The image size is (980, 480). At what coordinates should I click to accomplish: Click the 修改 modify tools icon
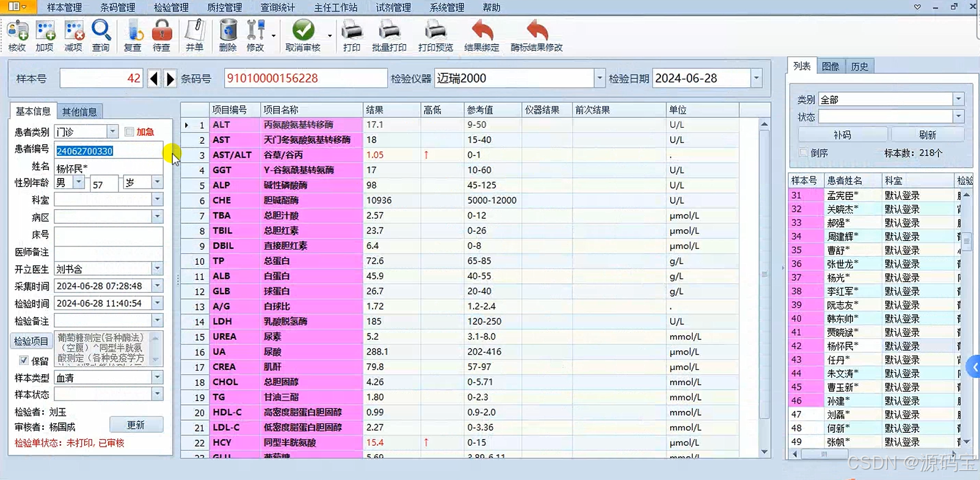click(255, 35)
